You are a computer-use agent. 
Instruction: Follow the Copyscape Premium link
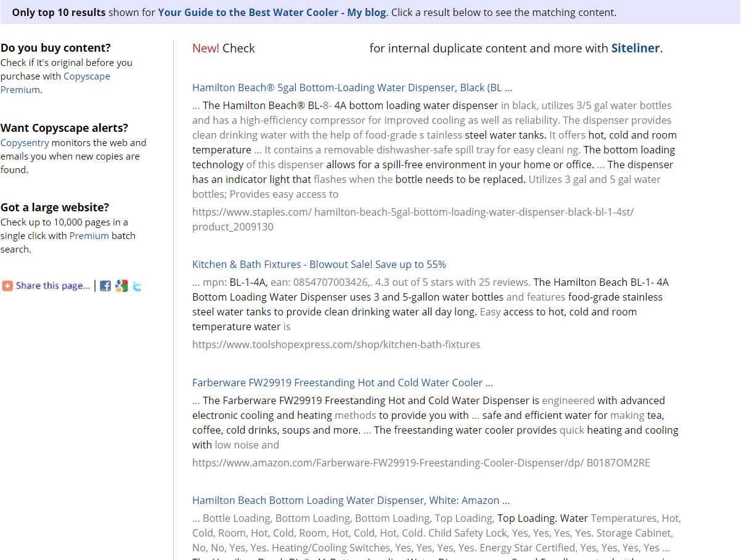pyautogui.click(x=55, y=83)
